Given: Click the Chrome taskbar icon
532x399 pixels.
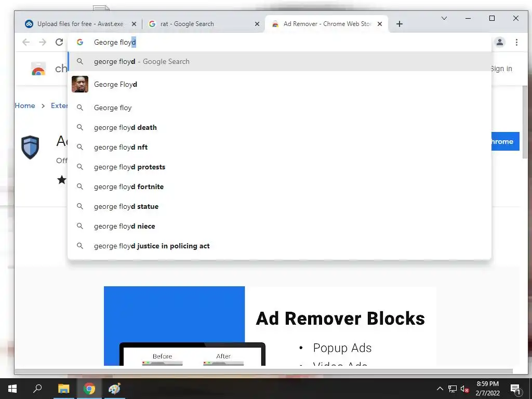Looking at the screenshot, I should (89, 389).
